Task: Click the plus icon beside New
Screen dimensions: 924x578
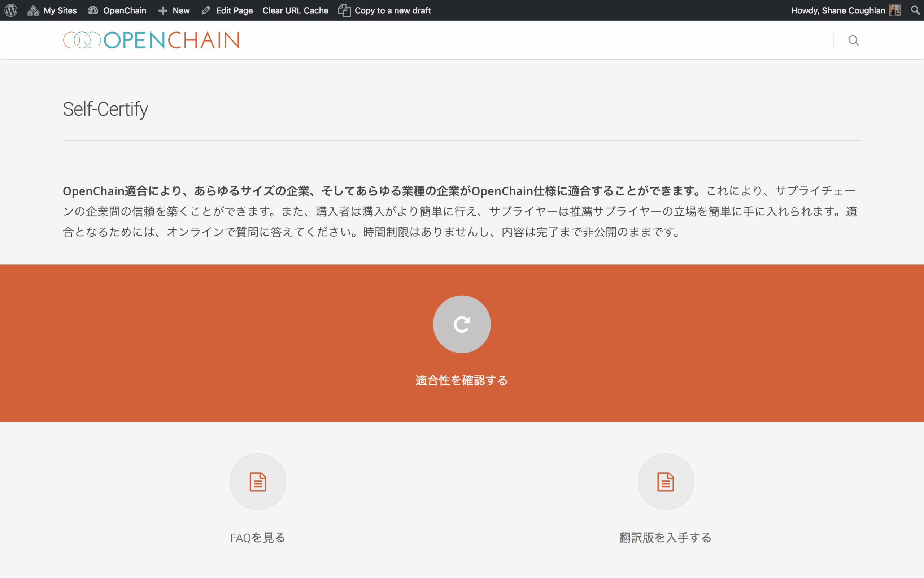Action: tap(163, 11)
